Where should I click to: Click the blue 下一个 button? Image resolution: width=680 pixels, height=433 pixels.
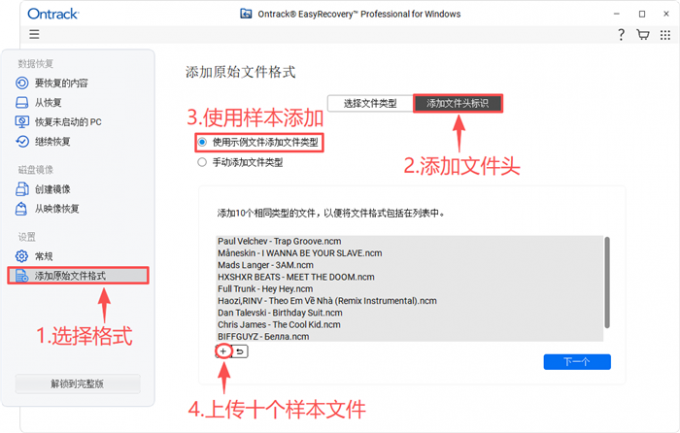tap(577, 362)
